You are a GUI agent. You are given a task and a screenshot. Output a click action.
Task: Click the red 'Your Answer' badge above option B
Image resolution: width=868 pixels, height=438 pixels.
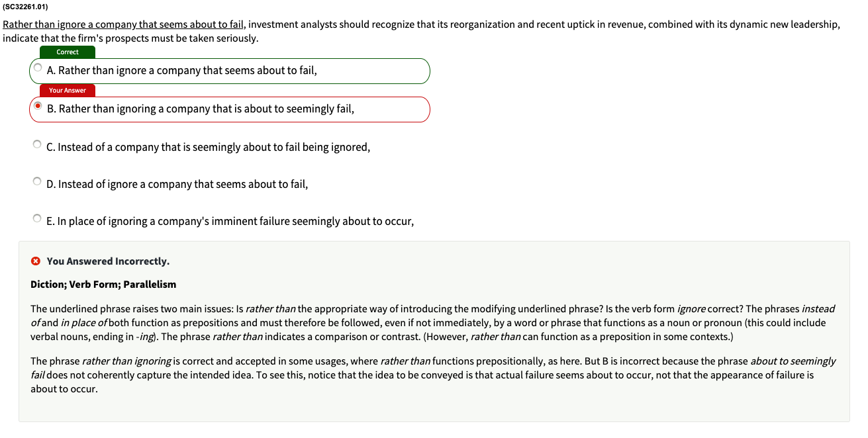[x=67, y=90]
